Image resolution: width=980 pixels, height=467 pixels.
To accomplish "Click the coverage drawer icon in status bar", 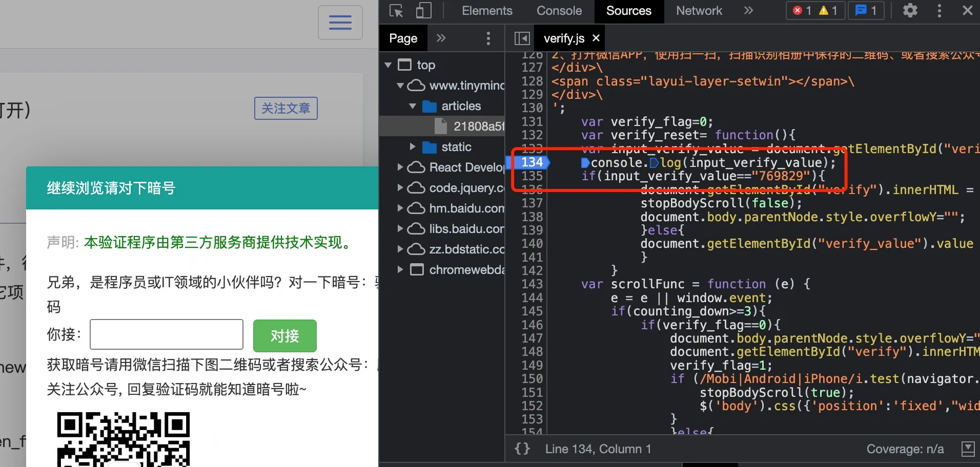I will point(968,449).
